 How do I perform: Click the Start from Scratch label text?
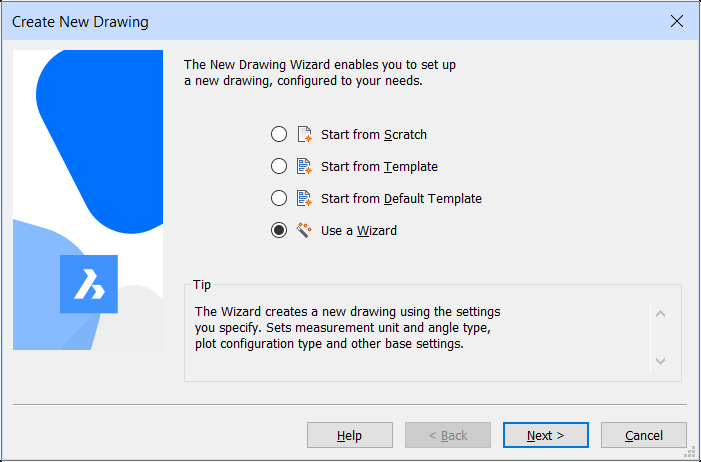tap(374, 135)
